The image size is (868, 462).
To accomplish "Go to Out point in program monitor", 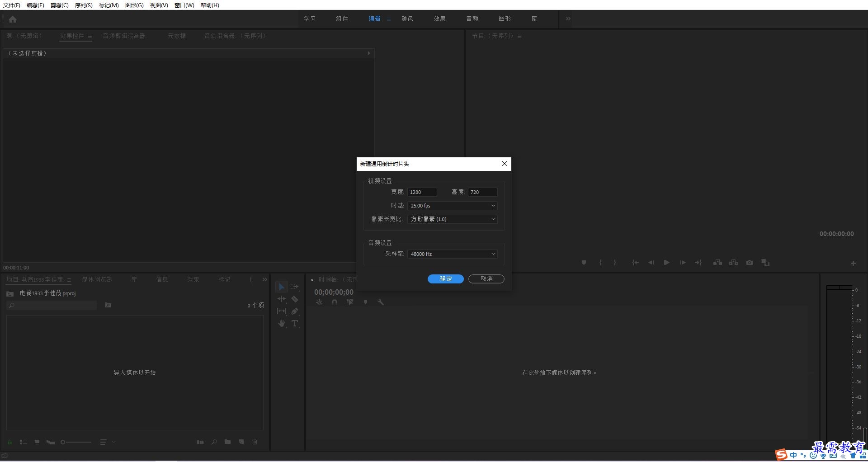I will click(698, 263).
